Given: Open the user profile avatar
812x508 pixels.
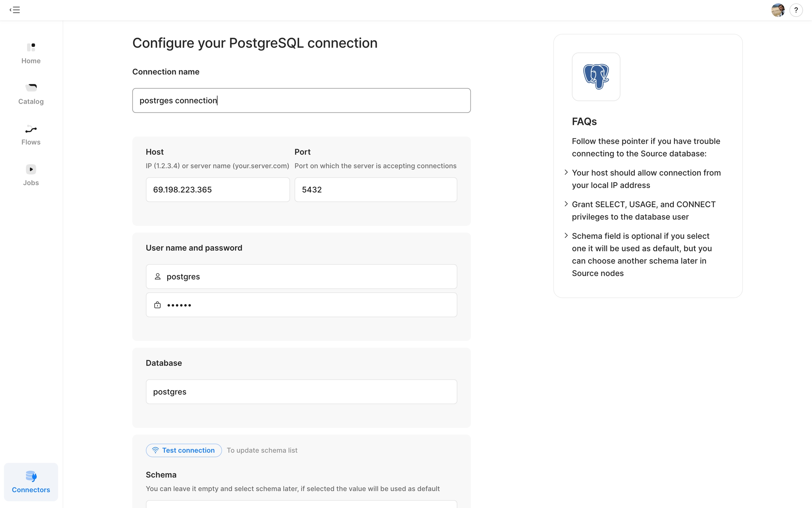Looking at the screenshot, I should tap(778, 10).
